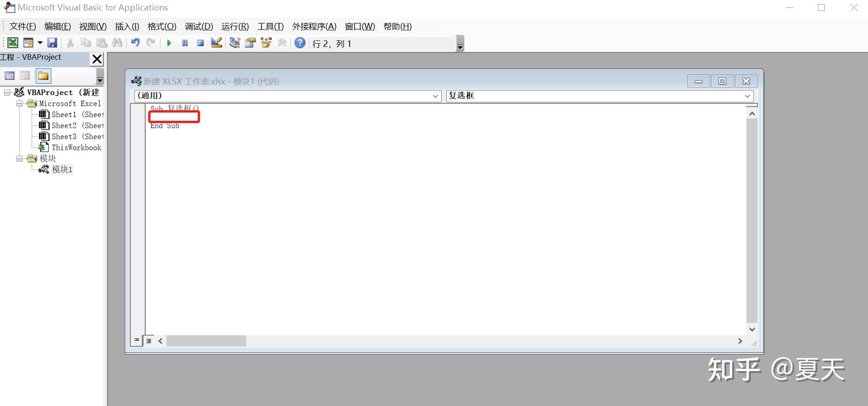
Task: Open the 帮助(H) menu
Action: click(397, 27)
